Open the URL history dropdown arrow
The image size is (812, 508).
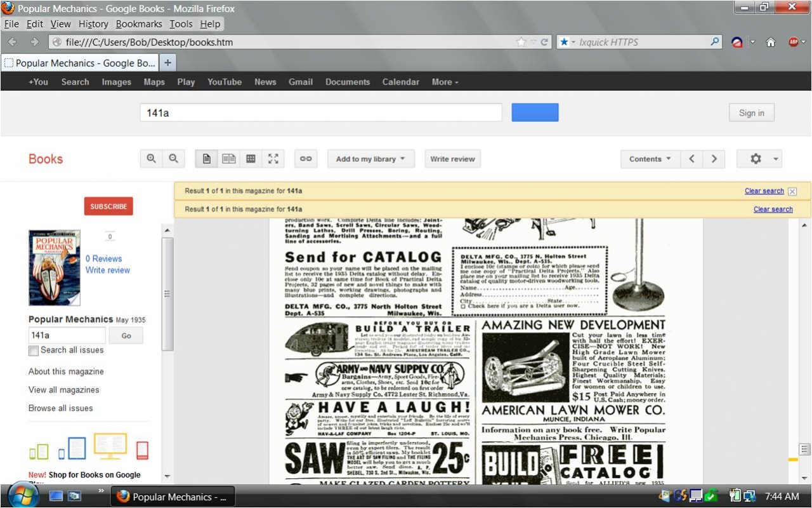(x=534, y=43)
